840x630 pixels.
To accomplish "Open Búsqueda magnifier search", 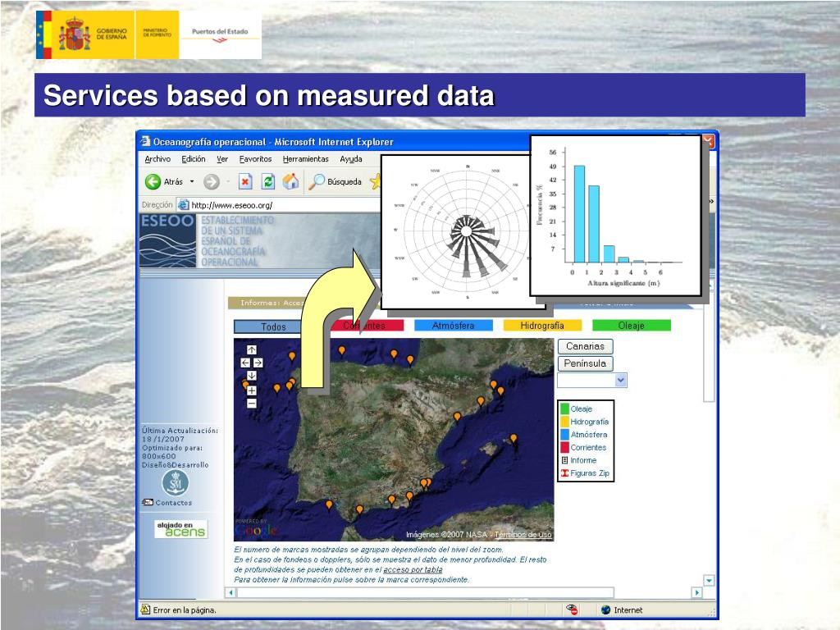I will pos(317,182).
